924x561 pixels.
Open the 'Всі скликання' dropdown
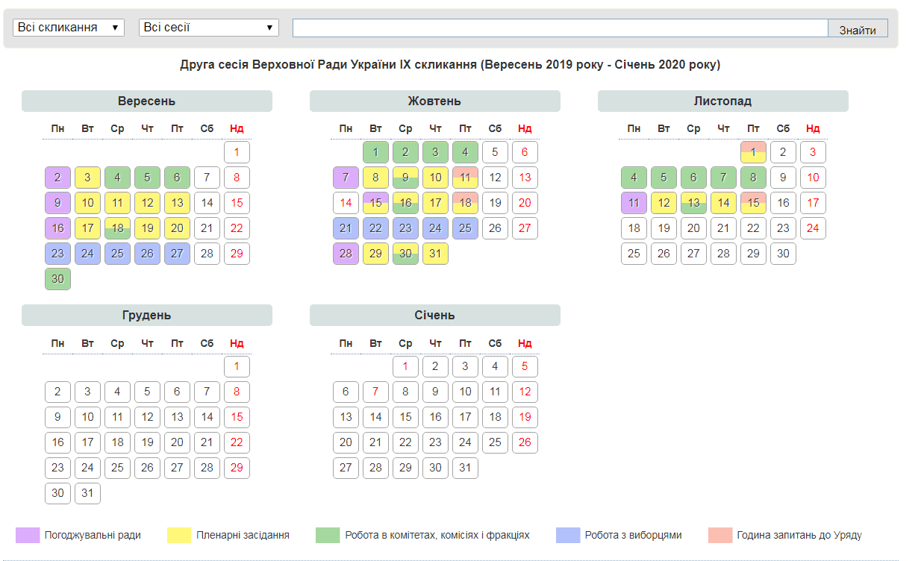[68, 28]
